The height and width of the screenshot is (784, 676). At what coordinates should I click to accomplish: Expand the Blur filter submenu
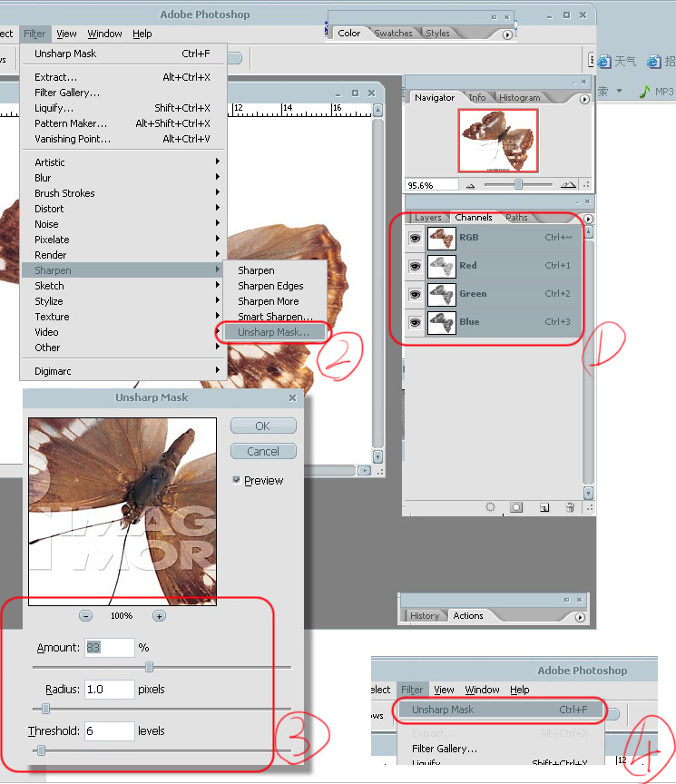tap(123, 178)
